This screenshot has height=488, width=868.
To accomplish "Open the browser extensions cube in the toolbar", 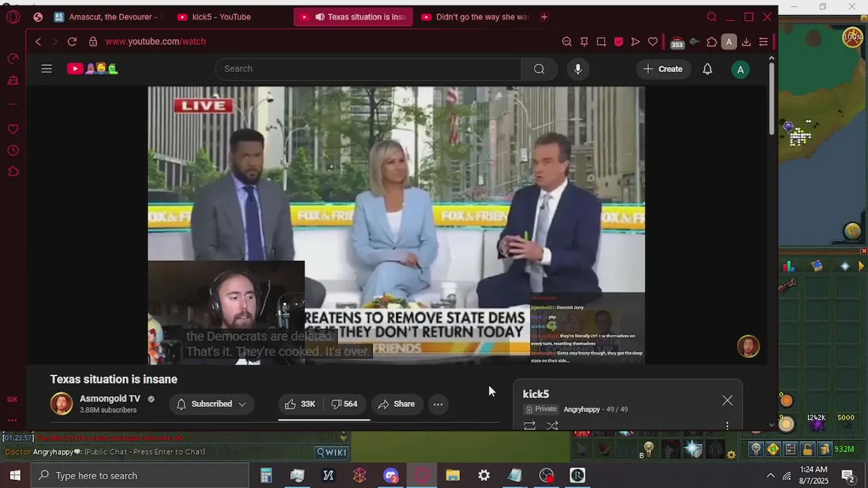I will [x=712, y=41].
